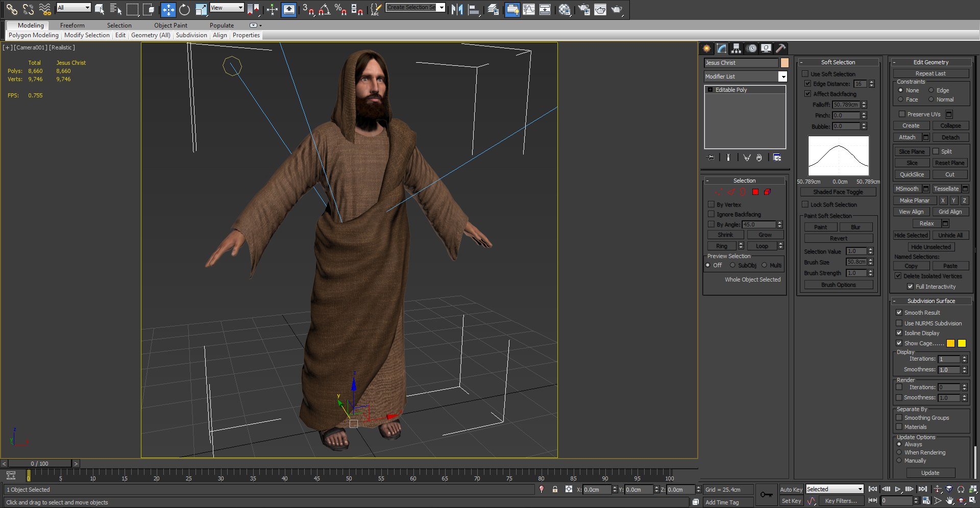
Task: Expand the Editable Poly stack entry
Action: click(x=710, y=90)
